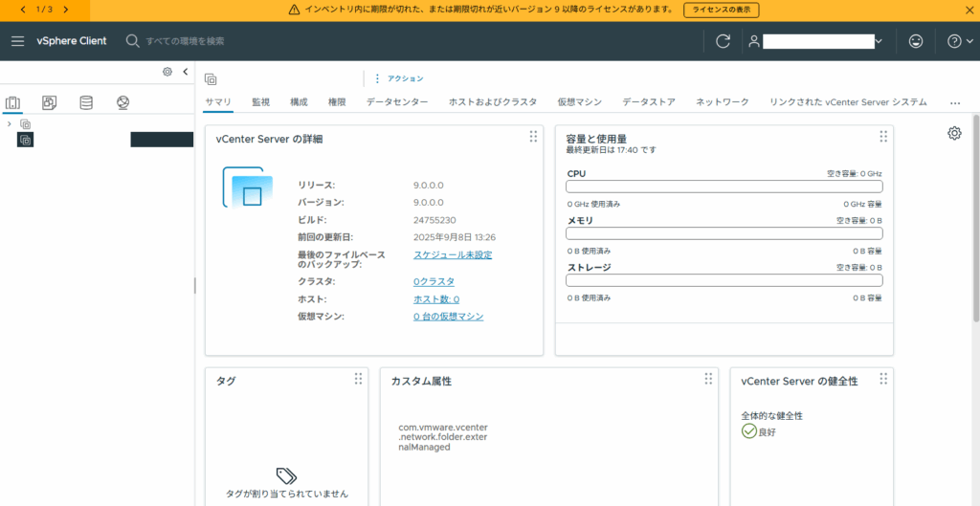Viewport: 980px width, 506px height.
Task: Click the gear icon right of summary cards
Action: pyautogui.click(x=954, y=133)
